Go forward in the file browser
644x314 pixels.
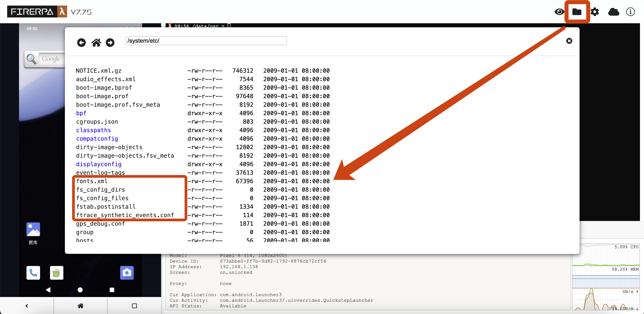click(110, 42)
